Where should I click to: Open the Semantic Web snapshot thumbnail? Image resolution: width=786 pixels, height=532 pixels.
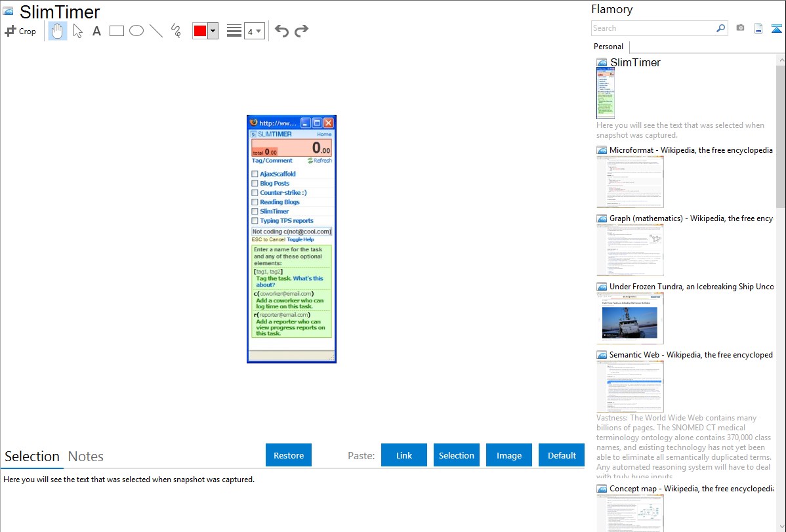pos(630,386)
